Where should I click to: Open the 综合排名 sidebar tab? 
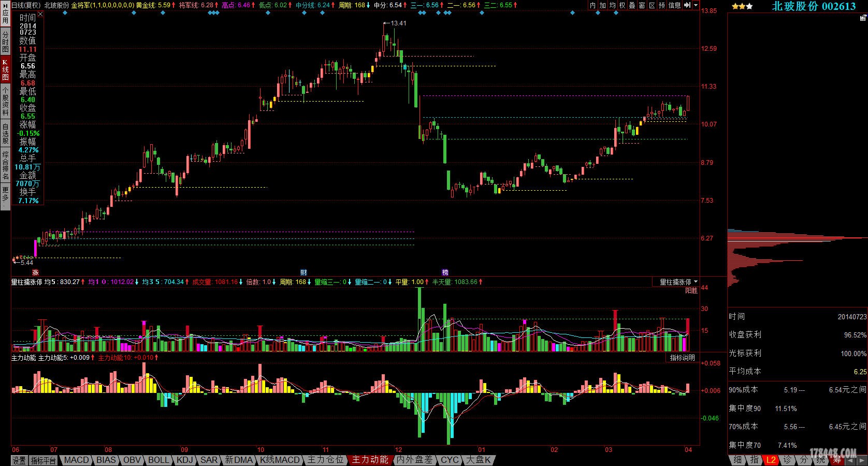5,165
